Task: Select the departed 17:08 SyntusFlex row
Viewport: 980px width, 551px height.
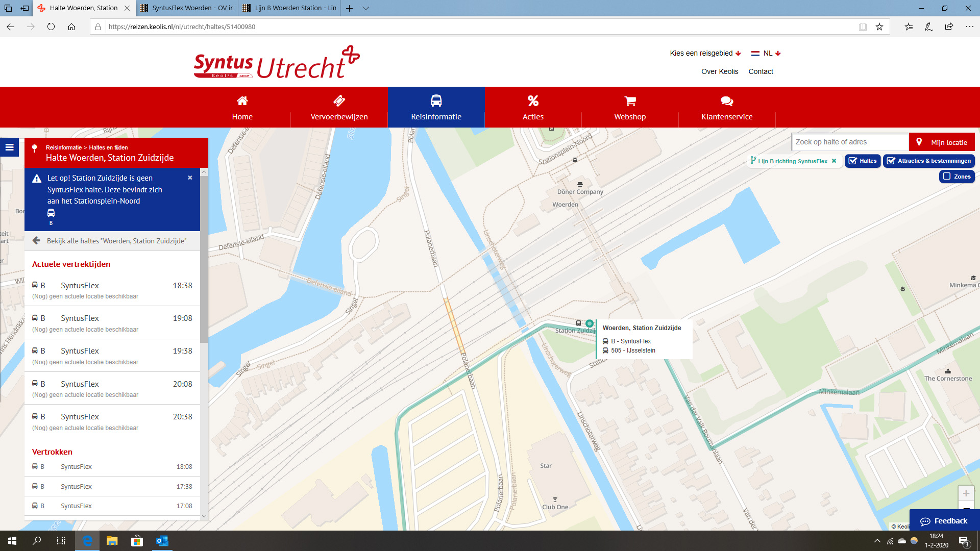Action: (112, 506)
